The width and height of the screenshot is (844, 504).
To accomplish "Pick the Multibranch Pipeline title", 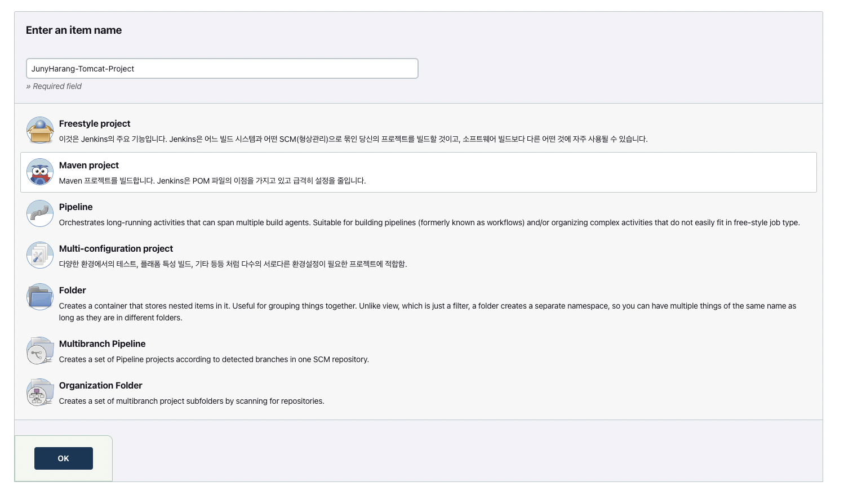I will (x=103, y=344).
